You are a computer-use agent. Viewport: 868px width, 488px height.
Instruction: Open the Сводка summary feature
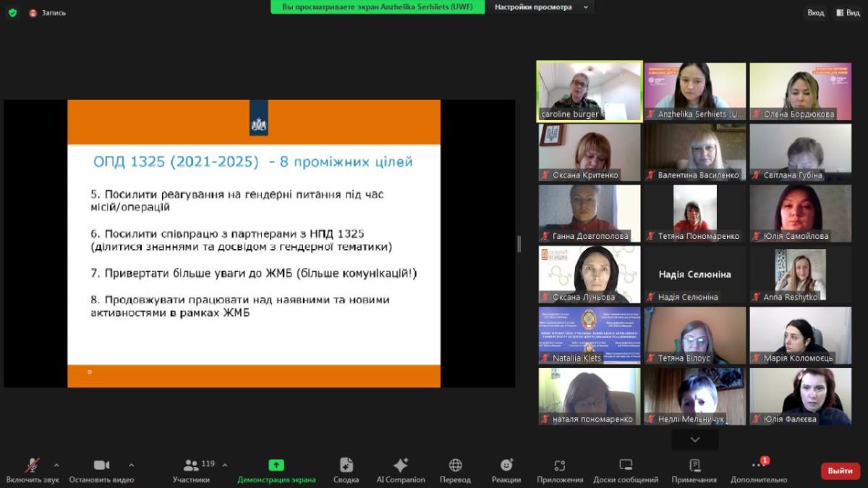[x=346, y=471]
